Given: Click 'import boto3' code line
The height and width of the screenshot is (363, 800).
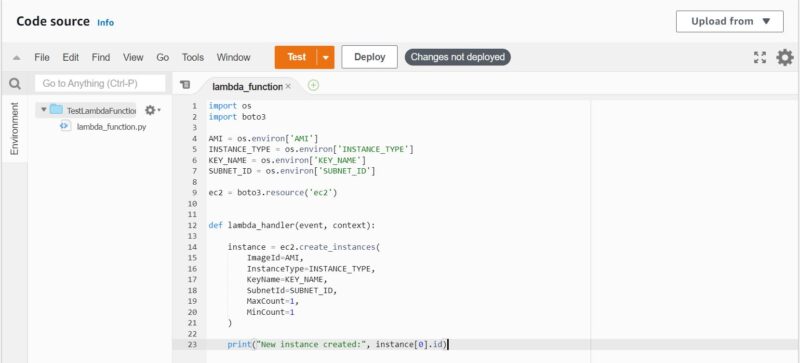Looking at the screenshot, I should pos(237,117).
